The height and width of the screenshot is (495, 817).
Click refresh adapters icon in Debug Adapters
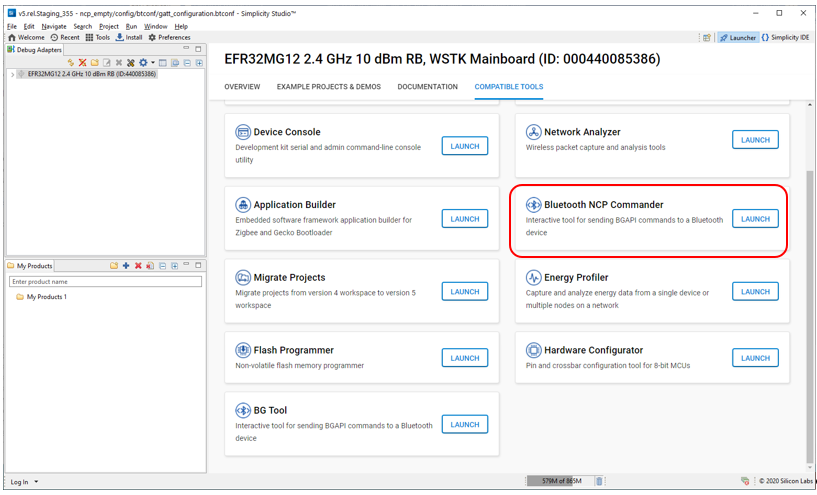[x=71, y=63]
